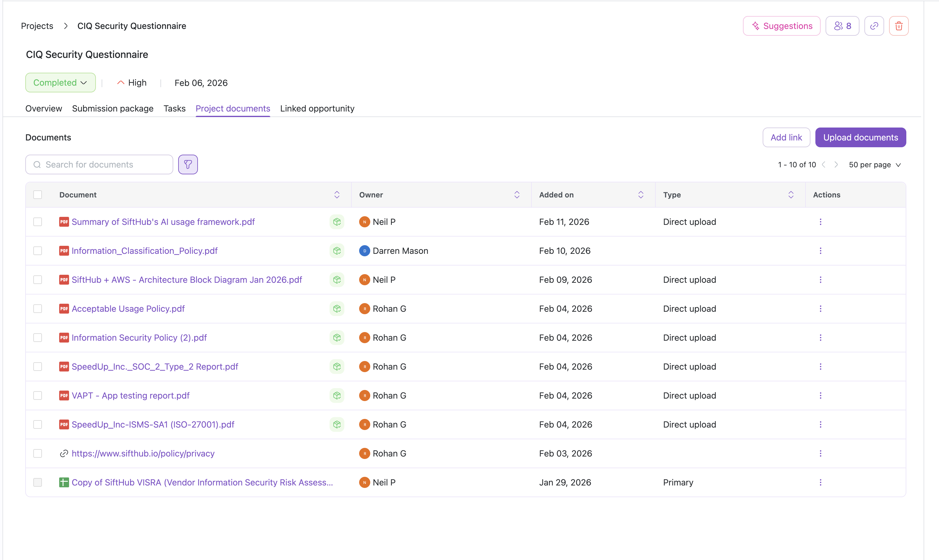939x560 pixels.
Task: Select all documents with header checkbox
Action: (37, 195)
